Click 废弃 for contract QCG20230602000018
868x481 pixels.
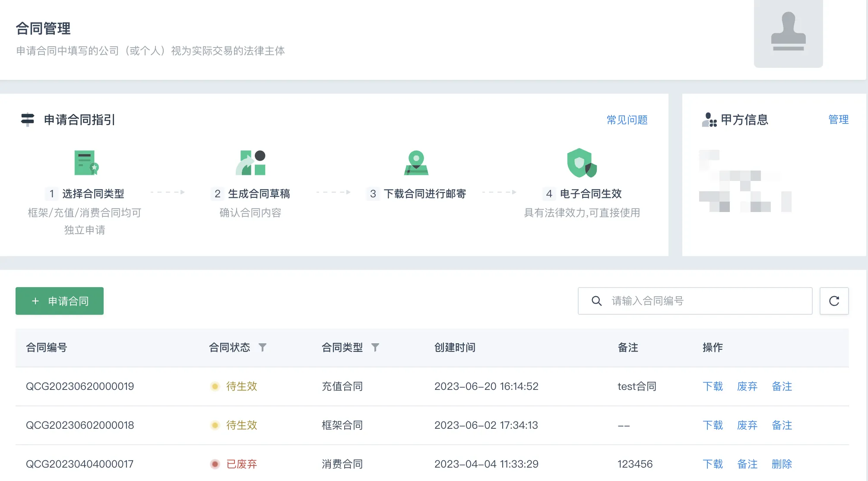[747, 425]
